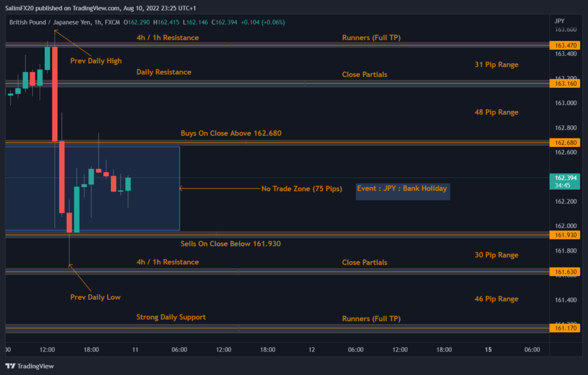The image size is (588, 375).
Task: Click the 48 Pip Range annotation
Action: (496, 113)
